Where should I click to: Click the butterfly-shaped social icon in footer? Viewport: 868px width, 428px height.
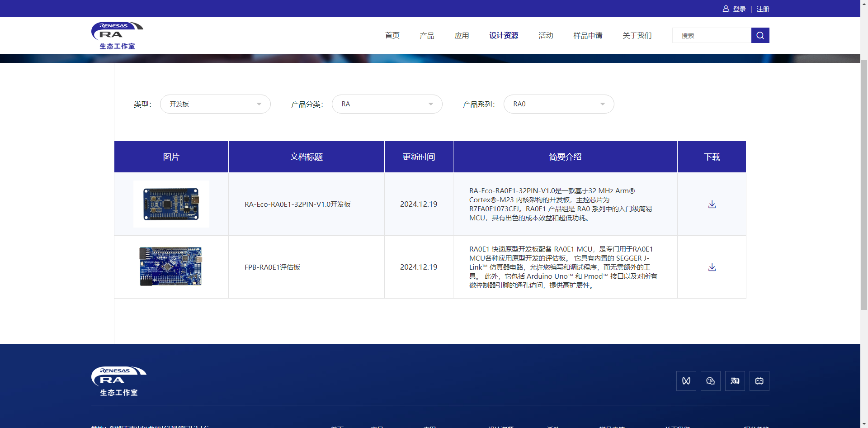click(x=686, y=381)
